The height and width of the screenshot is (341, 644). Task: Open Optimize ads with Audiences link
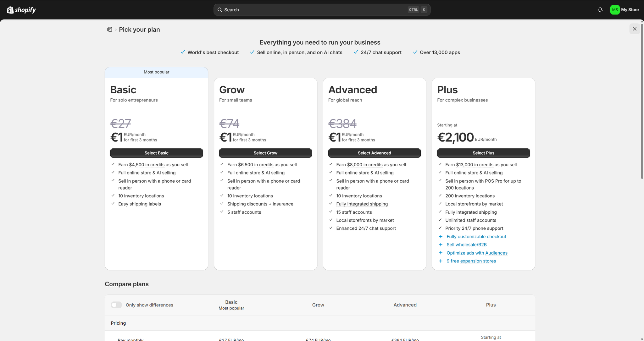tap(477, 253)
